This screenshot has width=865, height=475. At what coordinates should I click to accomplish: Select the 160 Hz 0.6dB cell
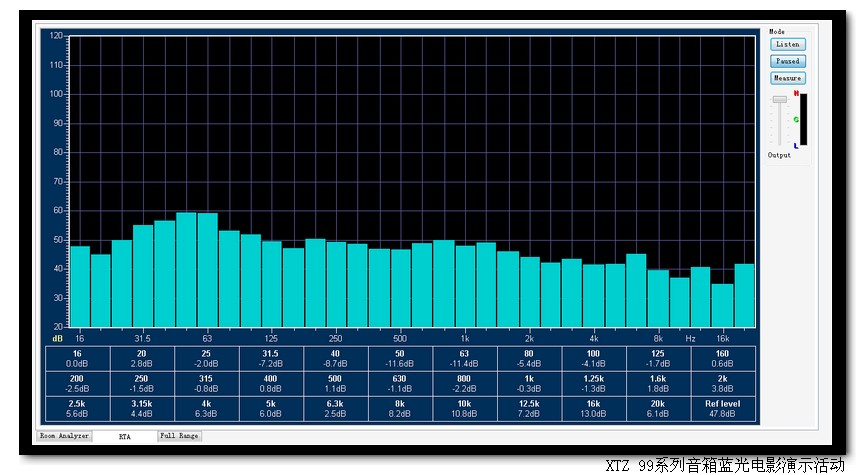pyautogui.click(x=723, y=359)
